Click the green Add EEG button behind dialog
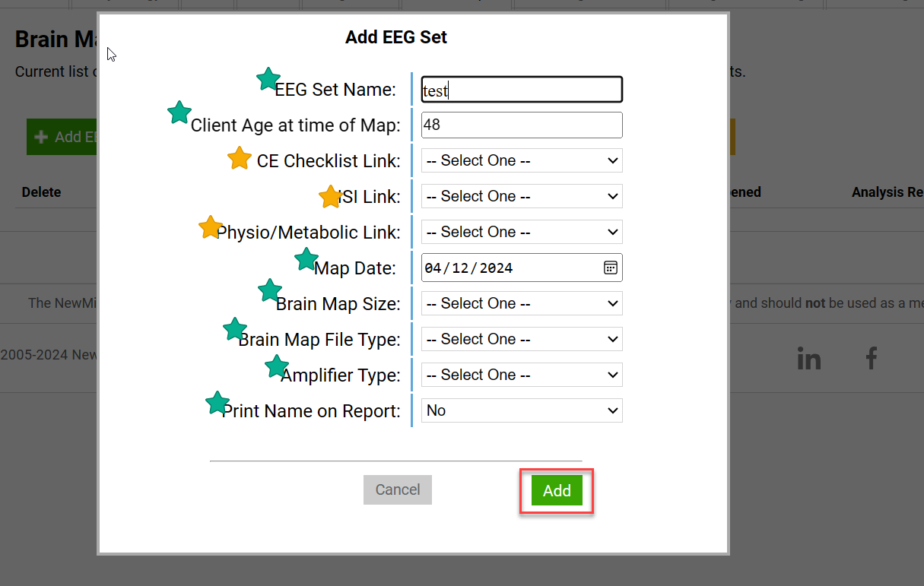Screen dimensions: 924x586 [x=62, y=137]
